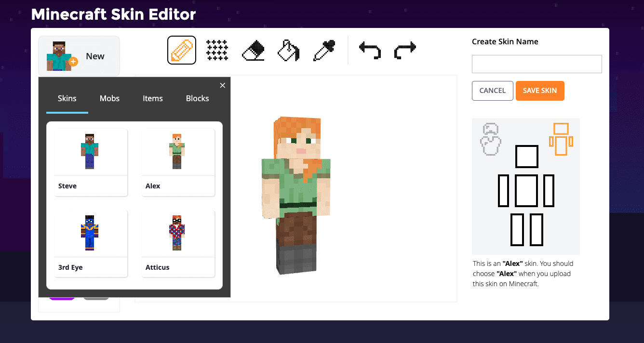Go to the Items tab
The width and height of the screenshot is (644, 343).
[153, 99]
